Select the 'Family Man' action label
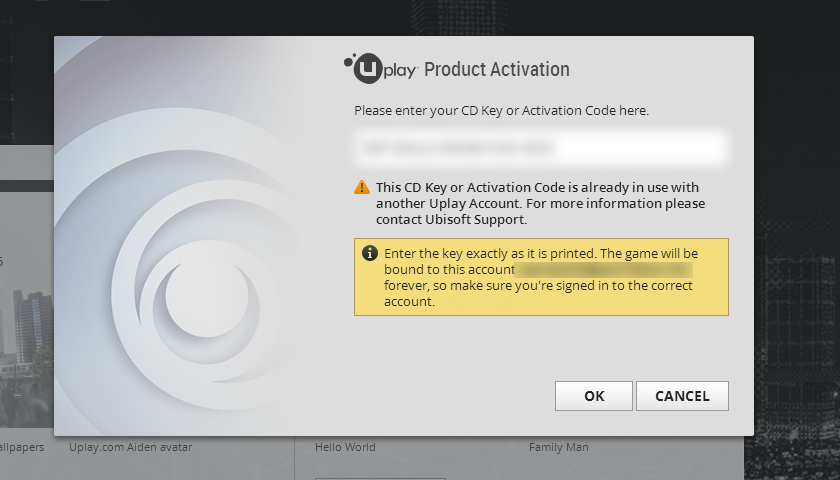The image size is (840, 480). [558, 447]
